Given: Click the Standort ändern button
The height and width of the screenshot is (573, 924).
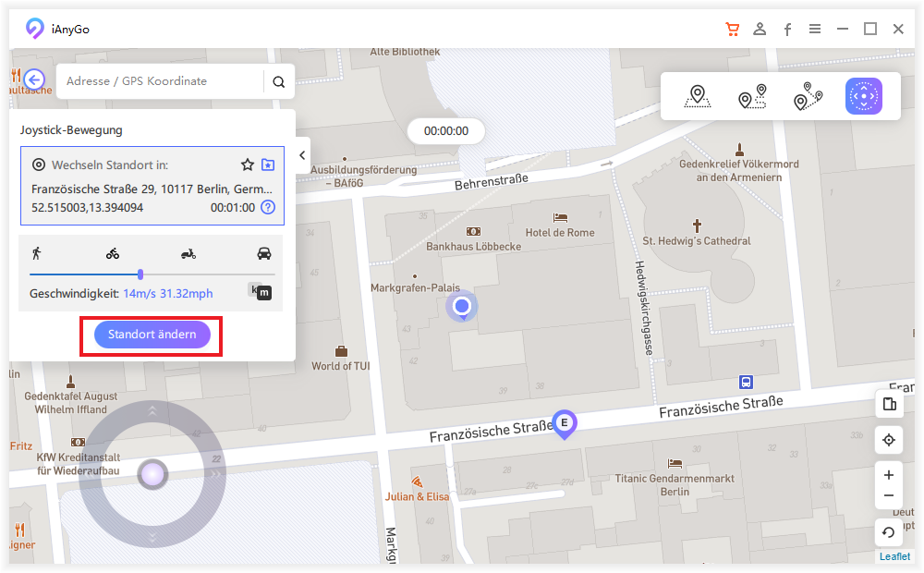Looking at the screenshot, I should [x=152, y=335].
